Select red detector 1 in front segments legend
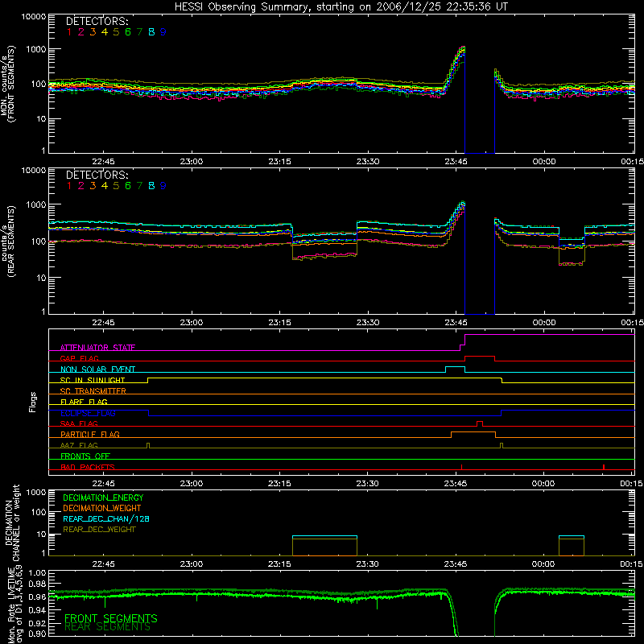This screenshot has height=644, width=644. coord(69,32)
